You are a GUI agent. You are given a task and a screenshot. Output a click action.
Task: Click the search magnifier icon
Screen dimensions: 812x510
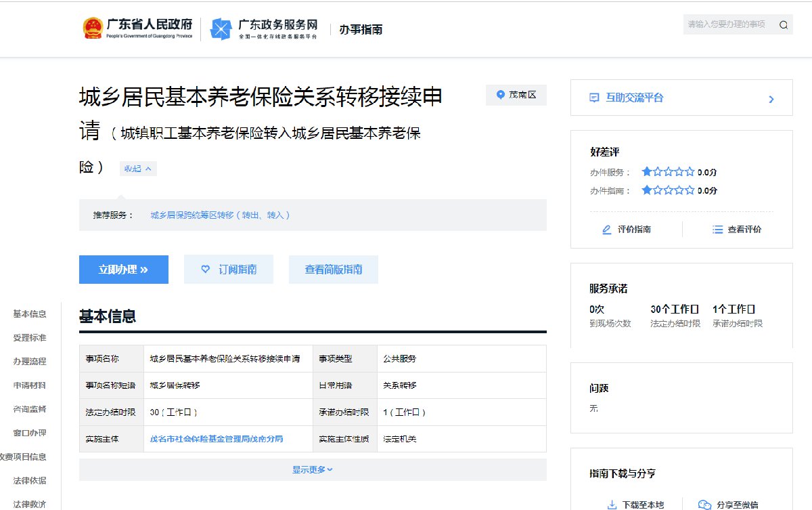(784, 25)
